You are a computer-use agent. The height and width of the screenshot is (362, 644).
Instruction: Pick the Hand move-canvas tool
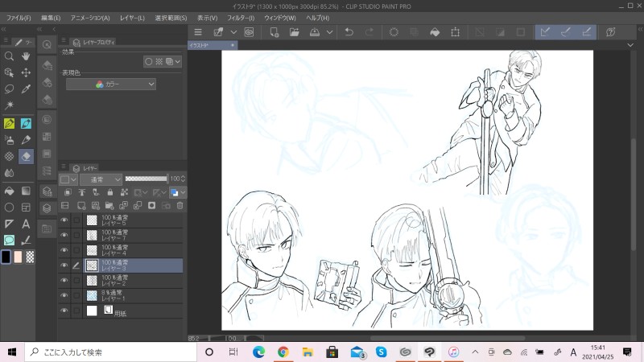27,56
